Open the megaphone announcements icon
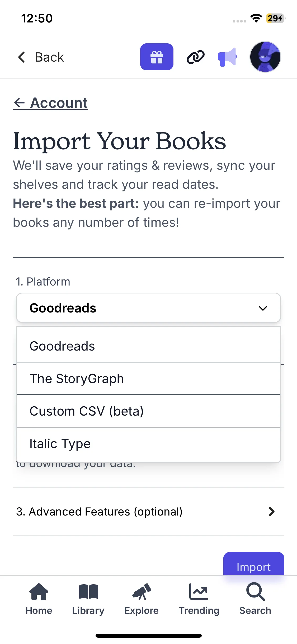Screen dimensions: 297x644 pos(227,57)
